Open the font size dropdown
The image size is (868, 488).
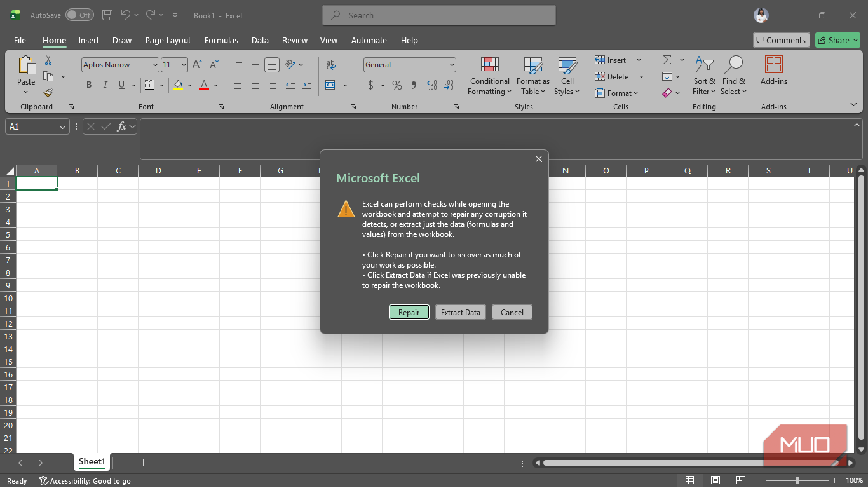[184, 65]
